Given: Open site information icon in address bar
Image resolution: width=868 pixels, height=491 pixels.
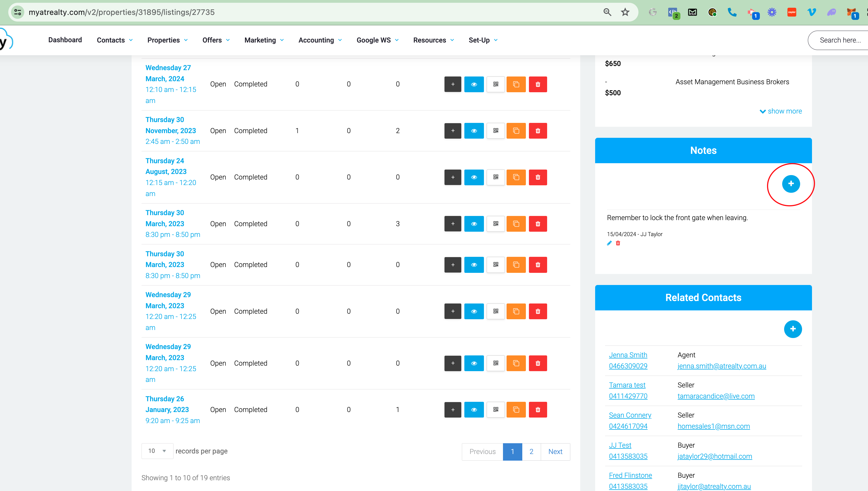Looking at the screenshot, I should pos(18,12).
